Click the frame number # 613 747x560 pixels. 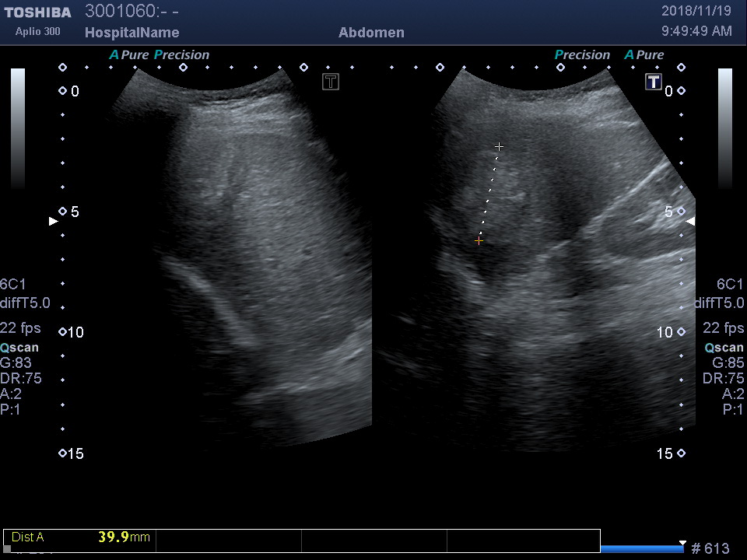[x=710, y=548]
